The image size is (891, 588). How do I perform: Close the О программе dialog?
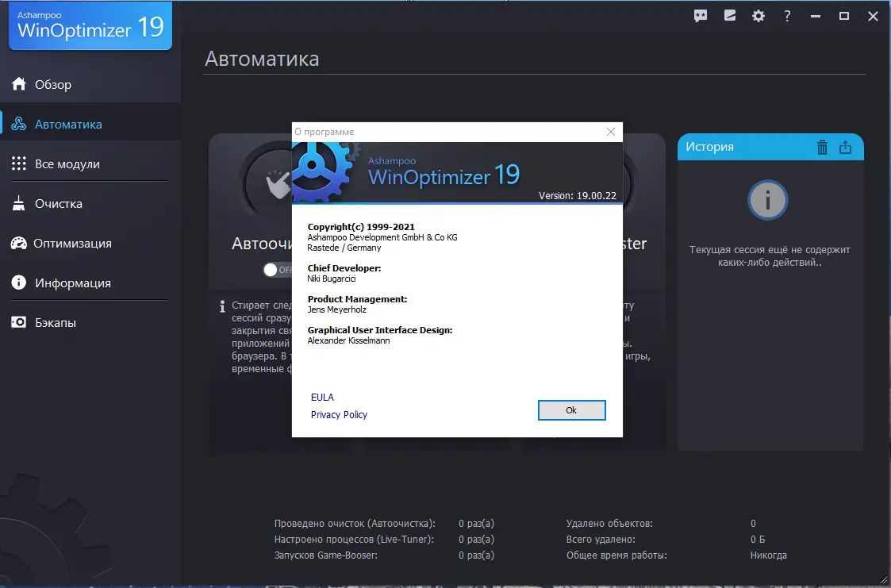(x=611, y=132)
